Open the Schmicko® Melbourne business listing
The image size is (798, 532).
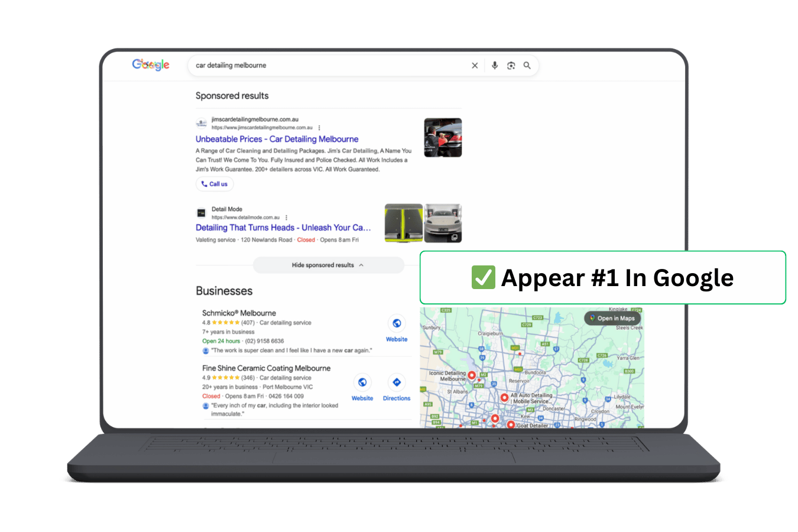click(x=239, y=313)
